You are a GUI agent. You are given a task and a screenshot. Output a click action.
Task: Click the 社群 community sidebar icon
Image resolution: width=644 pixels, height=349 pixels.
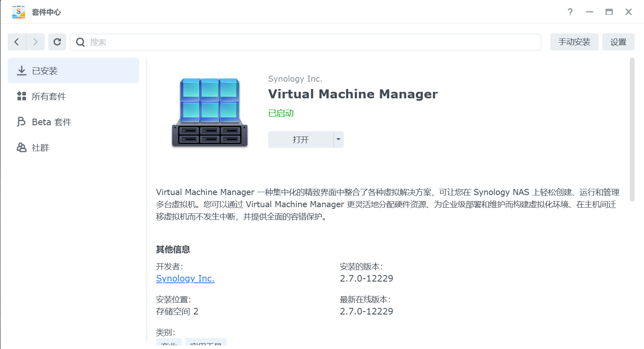pos(21,147)
